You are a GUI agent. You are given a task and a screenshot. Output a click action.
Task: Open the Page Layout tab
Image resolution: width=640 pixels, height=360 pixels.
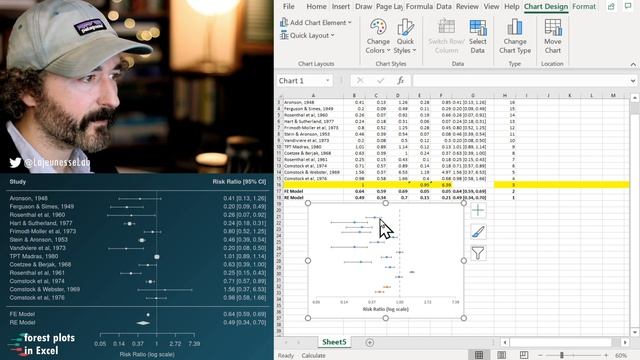[389, 7]
